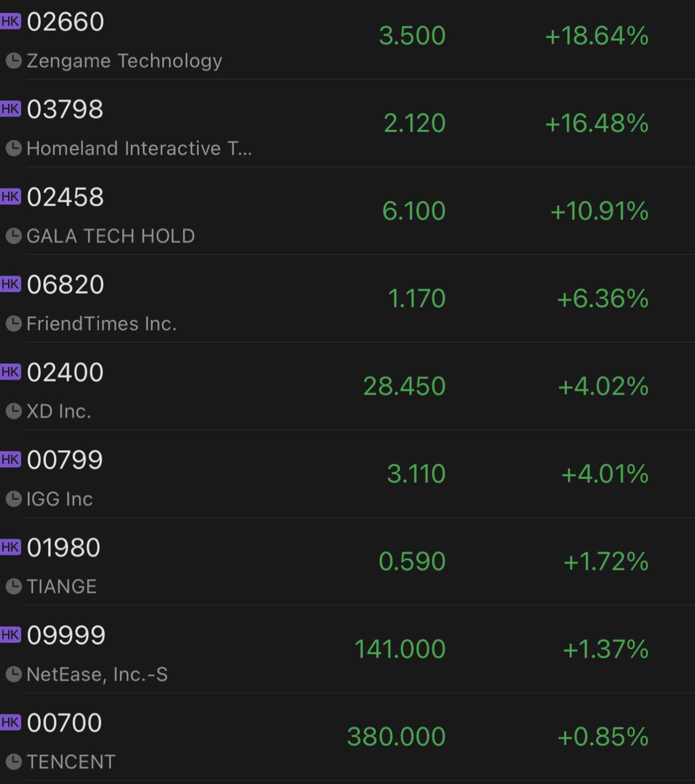This screenshot has height=784, width=695.
Task: Click the +18.64% change for Zengame
Action: [596, 36]
